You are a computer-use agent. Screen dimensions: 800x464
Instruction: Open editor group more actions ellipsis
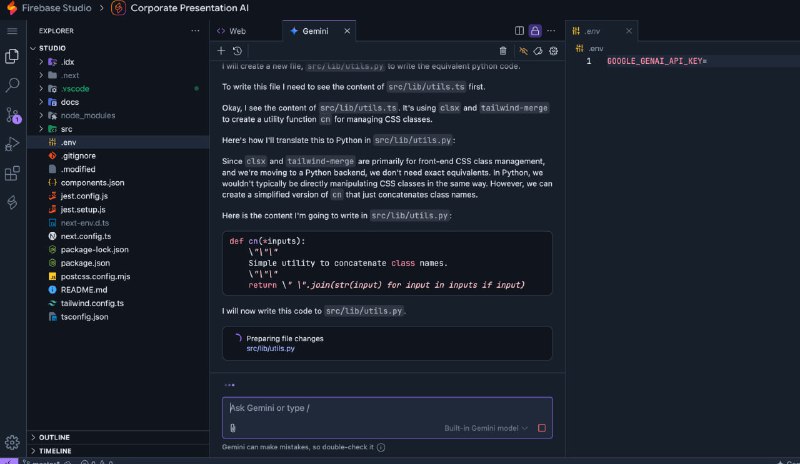[551, 31]
